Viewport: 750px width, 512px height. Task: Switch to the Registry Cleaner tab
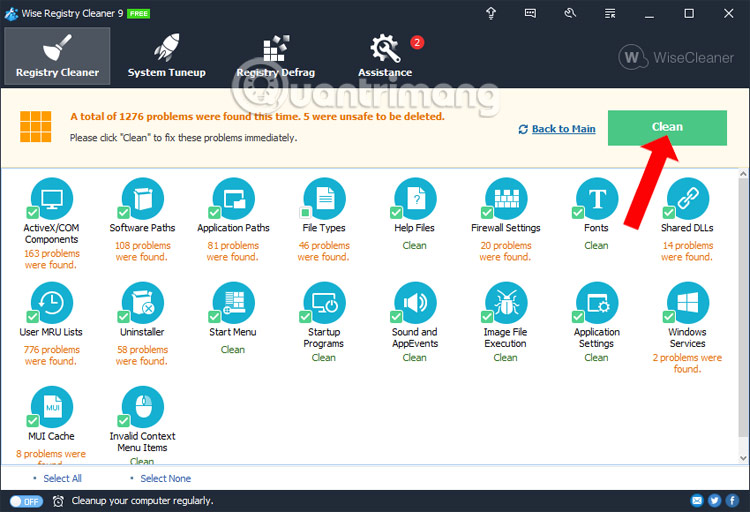click(57, 56)
